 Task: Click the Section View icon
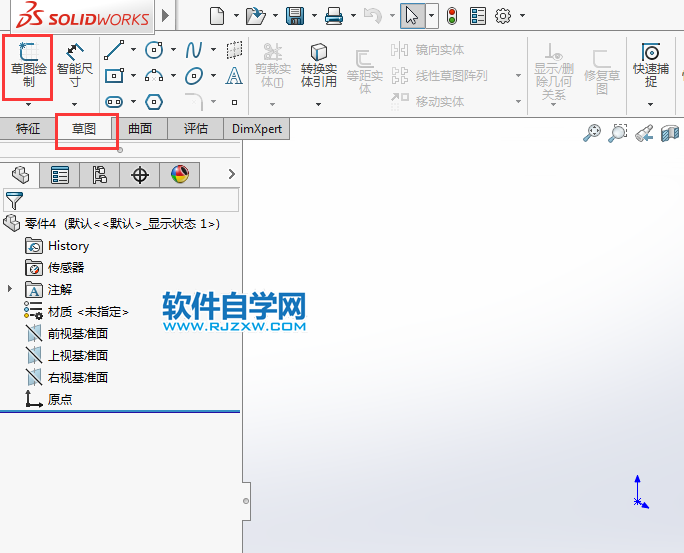point(670,133)
